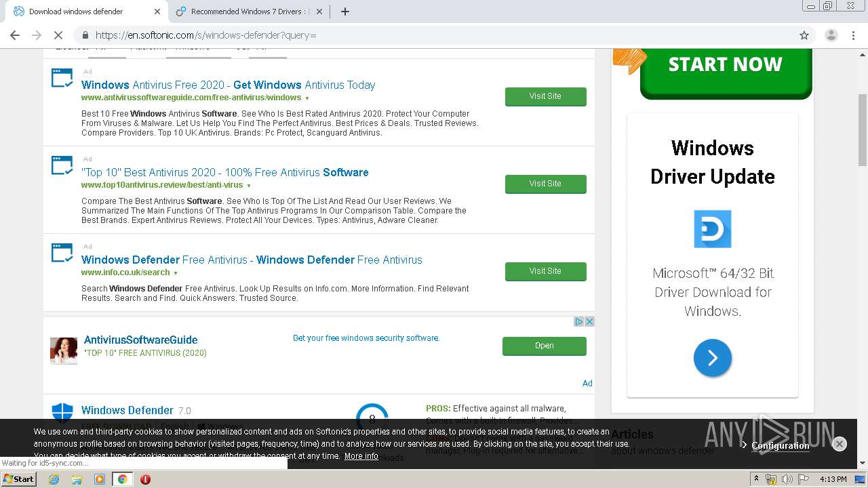Expand arrow next to www.info.co.uk/search URL
Viewport: 868px width, 488px height.
(x=176, y=273)
